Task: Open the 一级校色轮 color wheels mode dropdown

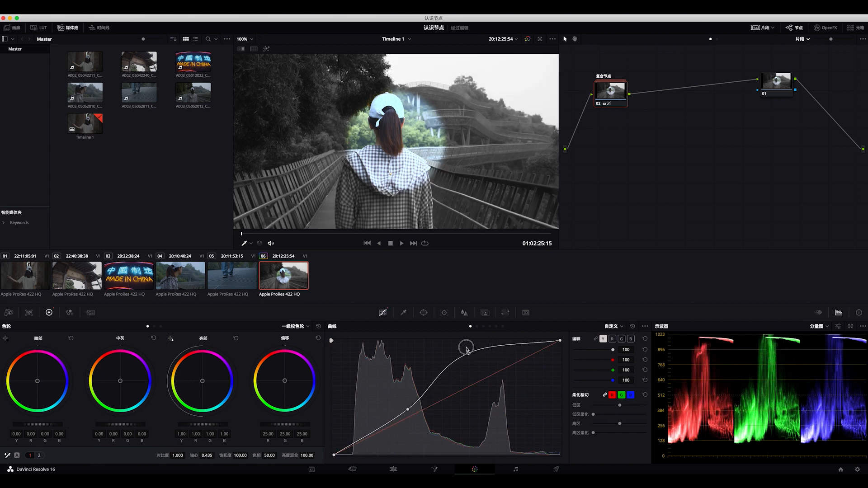Action: (x=296, y=326)
